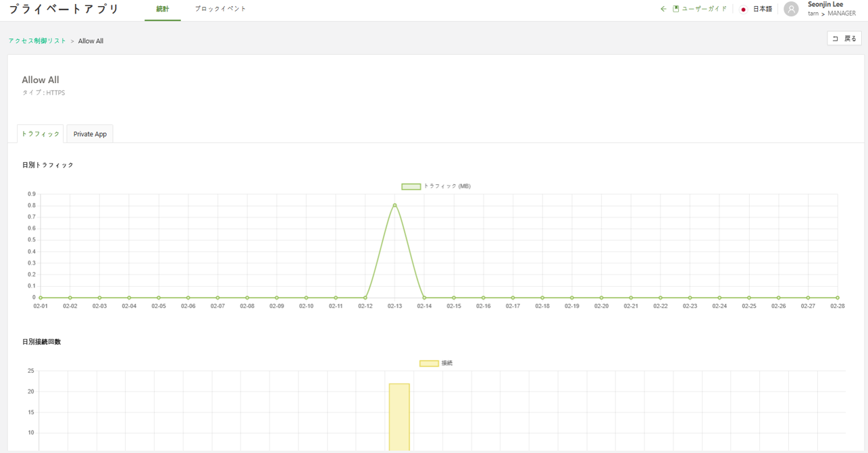The height and width of the screenshot is (453, 868).
Task: Select the Private App tab
Action: (90, 134)
